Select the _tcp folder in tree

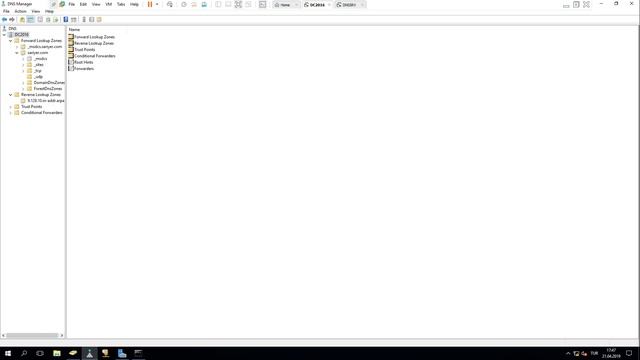click(x=38, y=71)
